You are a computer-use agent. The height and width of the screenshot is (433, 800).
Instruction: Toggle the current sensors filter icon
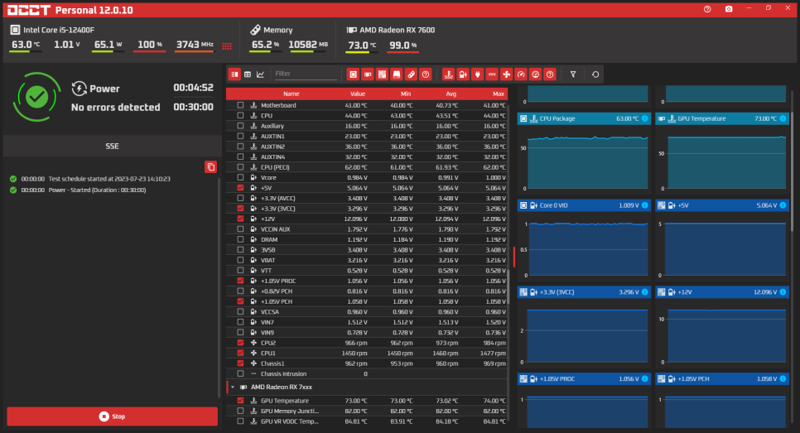[492, 74]
